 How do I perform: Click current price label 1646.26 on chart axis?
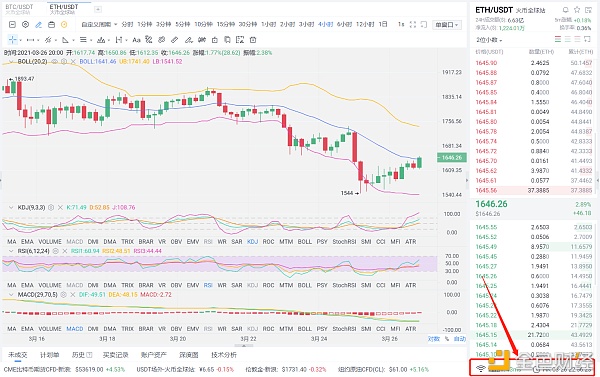(452, 158)
